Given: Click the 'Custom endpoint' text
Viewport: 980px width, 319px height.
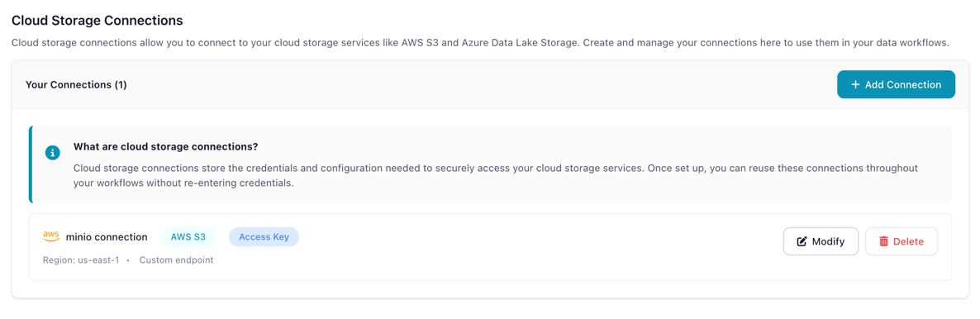Looking at the screenshot, I should pyautogui.click(x=176, y=259).
